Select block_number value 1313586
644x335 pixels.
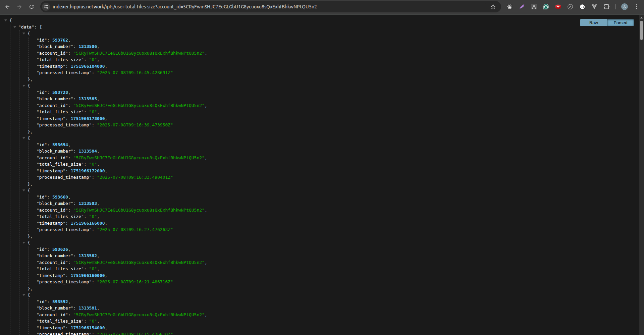(88, 47)
